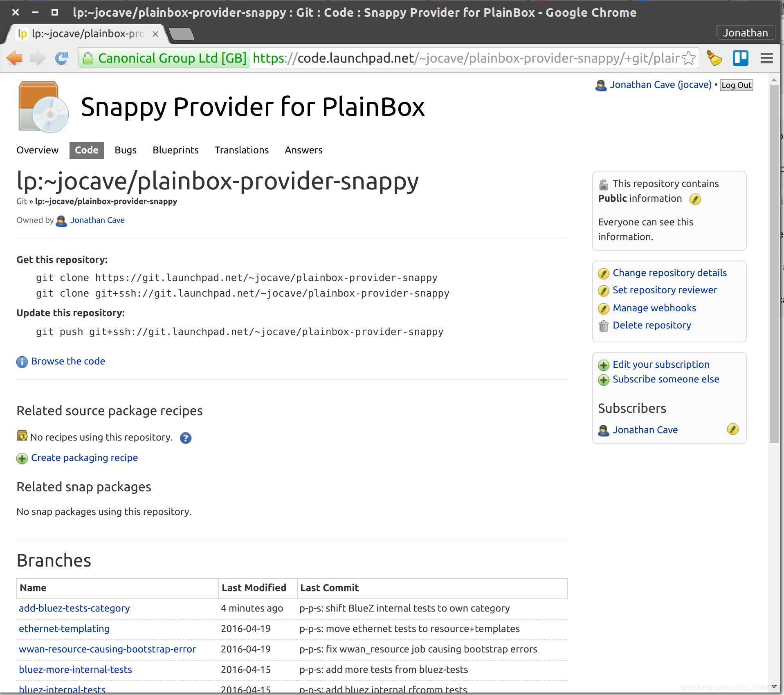Click the yellow tag extension icon
This screenshot has width=784, height=695.
click(714, 58)
